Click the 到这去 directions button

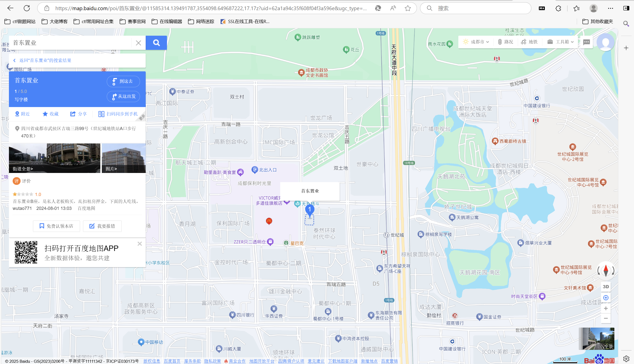tap(123, 81)
